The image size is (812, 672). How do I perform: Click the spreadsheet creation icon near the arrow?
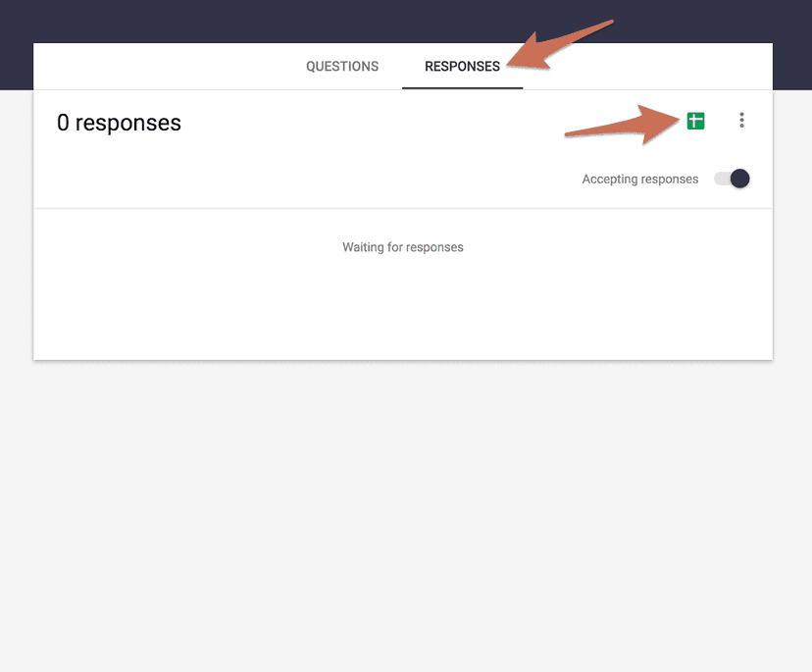(694, 120)
